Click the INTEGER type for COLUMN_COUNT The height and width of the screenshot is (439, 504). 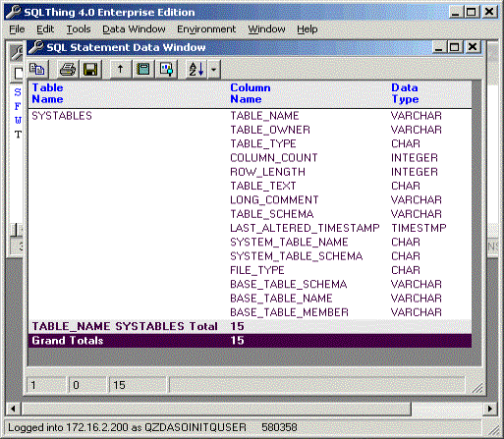click(415, 158)
